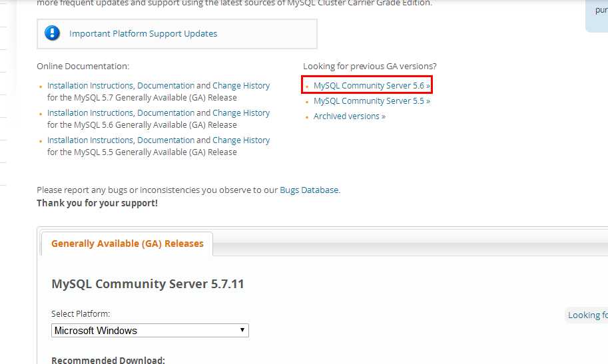Click the 'Online Documentation:' label
608x364 pixels.
[83, 67]
